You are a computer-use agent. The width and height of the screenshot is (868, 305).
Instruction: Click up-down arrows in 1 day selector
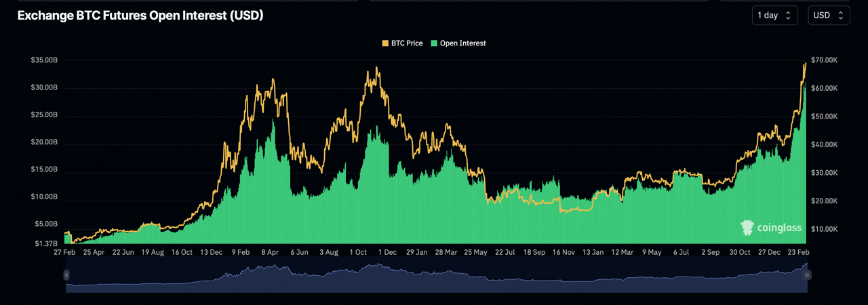(788, 15)
